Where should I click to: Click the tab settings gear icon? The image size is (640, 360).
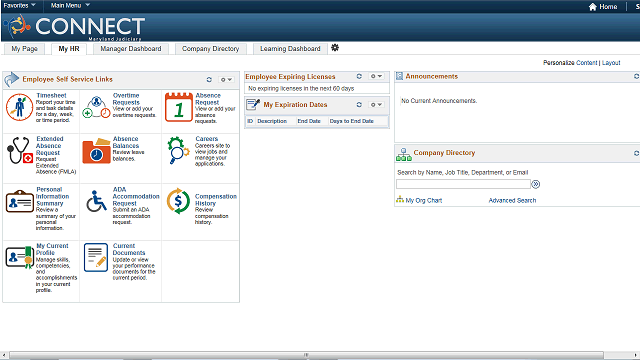pyautogui.click(x=335, y=48)
